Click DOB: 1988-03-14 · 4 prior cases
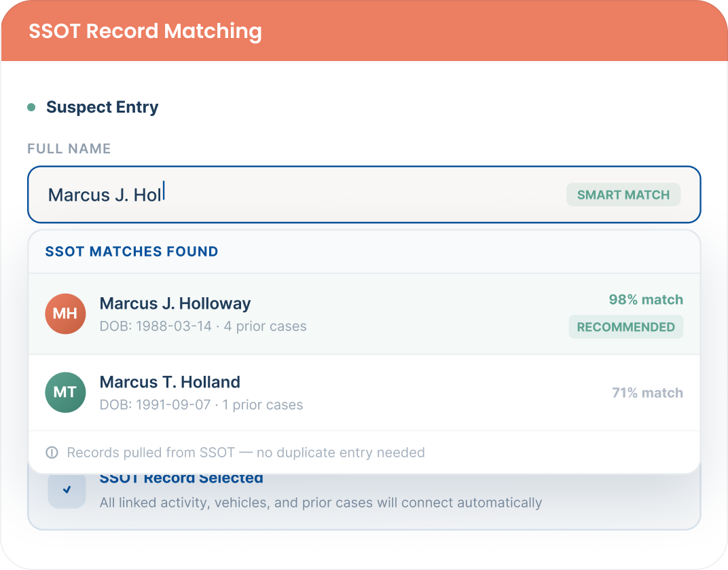This screenshot has height=570, width=728. pos(203,326)
